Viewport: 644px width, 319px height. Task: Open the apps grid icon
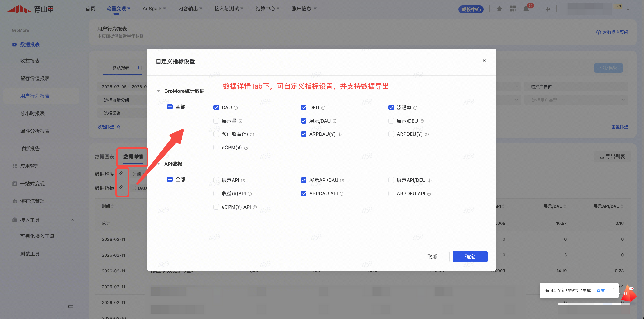513,9
